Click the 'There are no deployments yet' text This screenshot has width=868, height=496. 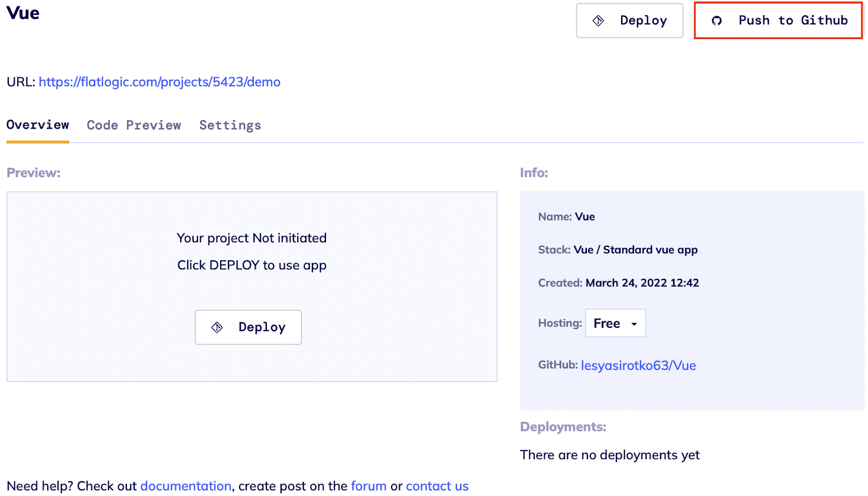click(x=610, y=455)
